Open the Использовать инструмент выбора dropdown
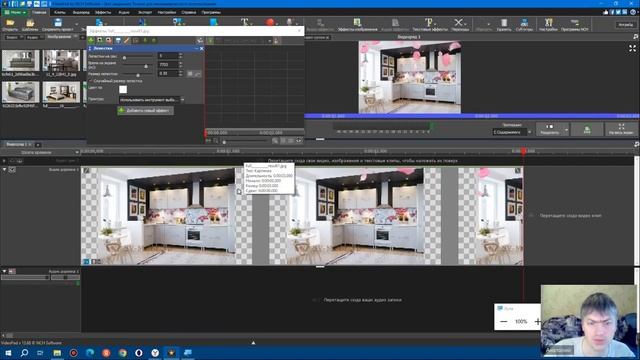 coord(151,100)
